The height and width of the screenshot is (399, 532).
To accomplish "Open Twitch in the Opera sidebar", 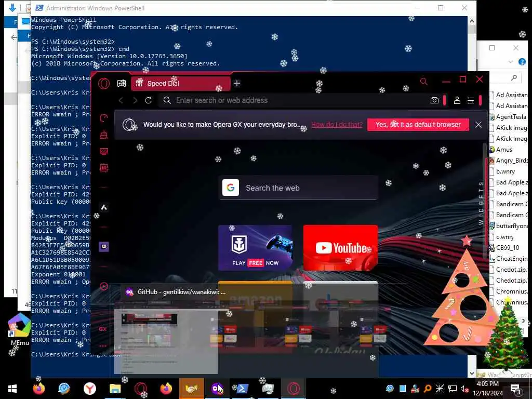I will tap(104, 247).
